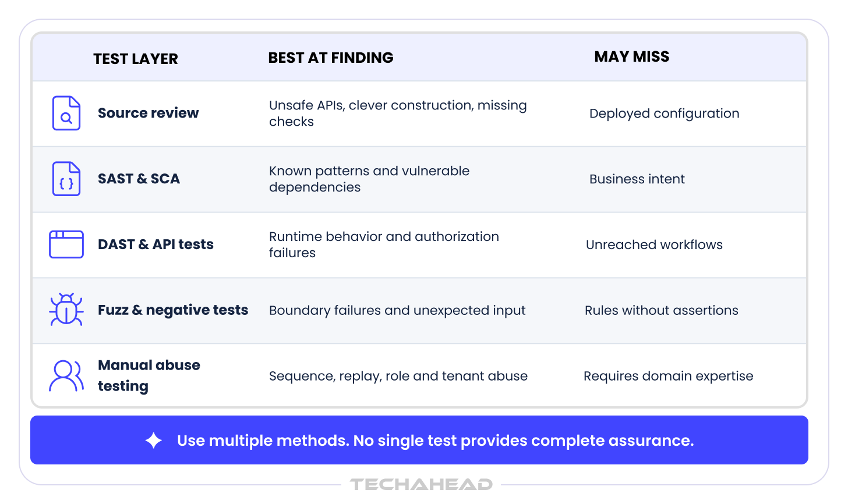The width and height of the screenshot is (848, 504).
Task: Click the Manual abuse testing label
Action: 149,375
